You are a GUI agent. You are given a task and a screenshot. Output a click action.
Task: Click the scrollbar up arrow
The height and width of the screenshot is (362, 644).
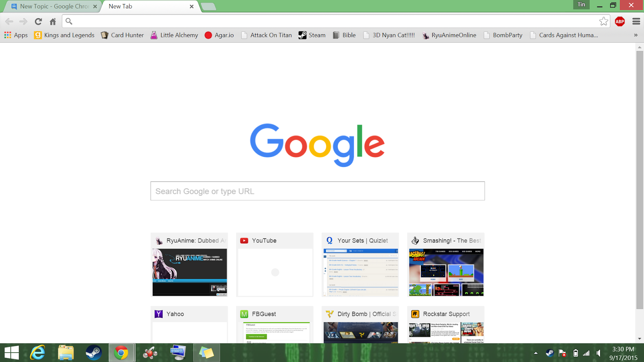(640, 47)
